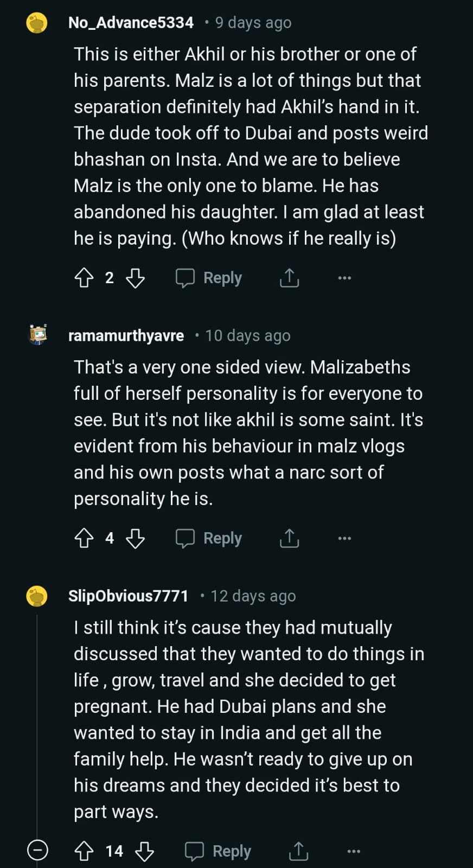
Task: Upvote No_Advance5334's comment
Action: tap(84, 278)
